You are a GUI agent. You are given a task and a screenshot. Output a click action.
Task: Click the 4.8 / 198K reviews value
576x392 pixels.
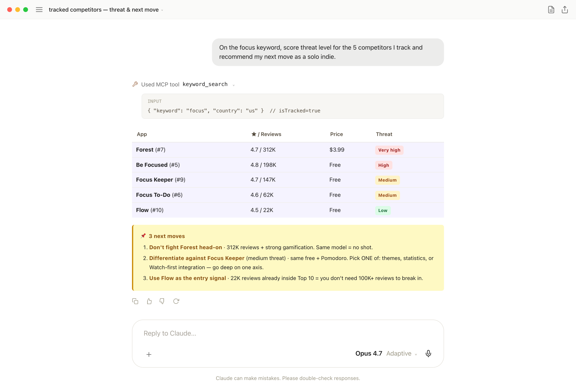pyautogui.click(x=263, y=165)
